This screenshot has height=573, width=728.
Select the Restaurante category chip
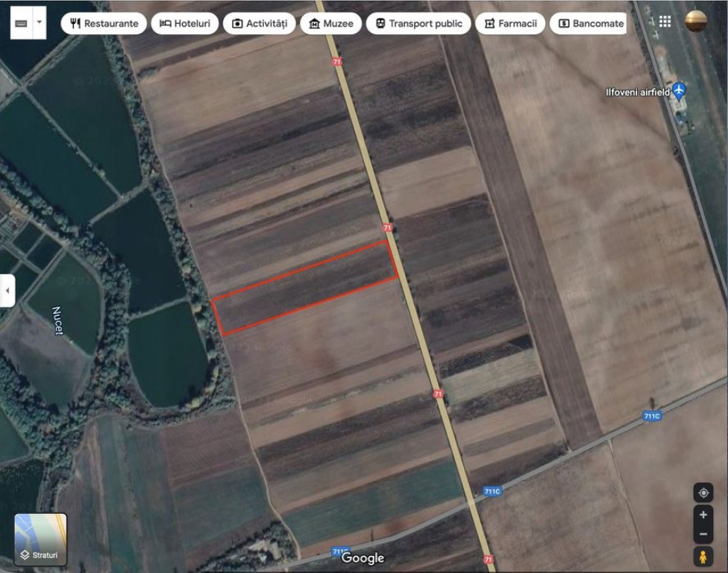104,23
